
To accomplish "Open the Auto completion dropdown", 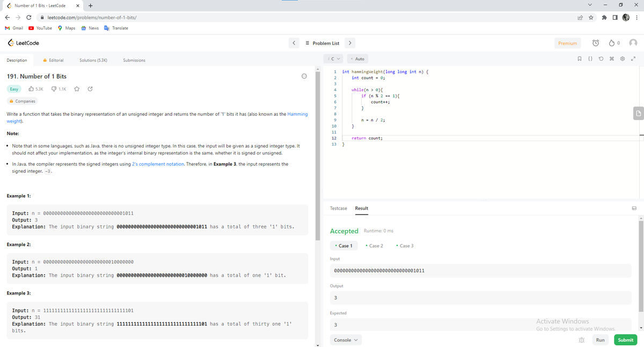I will pyautogui.click(x=357, y=59).
